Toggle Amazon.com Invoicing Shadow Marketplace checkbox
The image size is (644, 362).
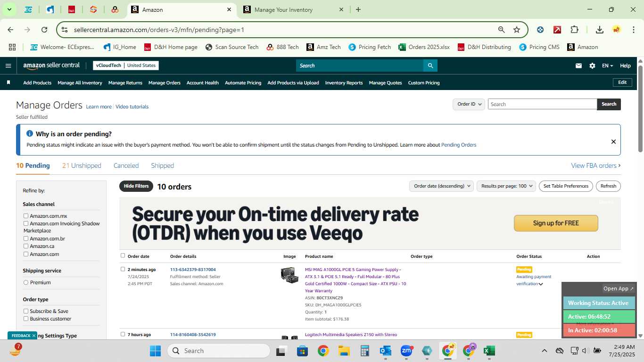26,223
